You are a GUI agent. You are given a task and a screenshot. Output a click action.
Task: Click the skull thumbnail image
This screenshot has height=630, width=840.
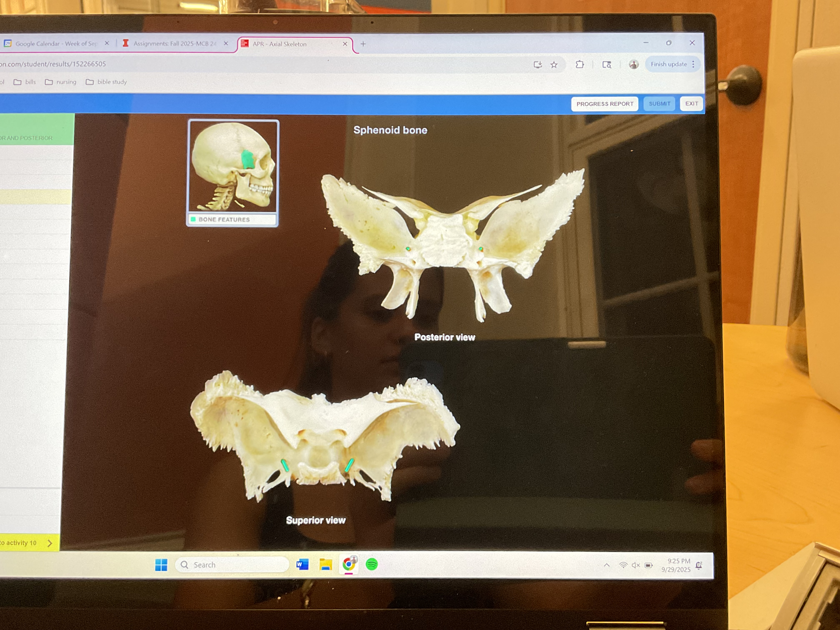point(233,167)
